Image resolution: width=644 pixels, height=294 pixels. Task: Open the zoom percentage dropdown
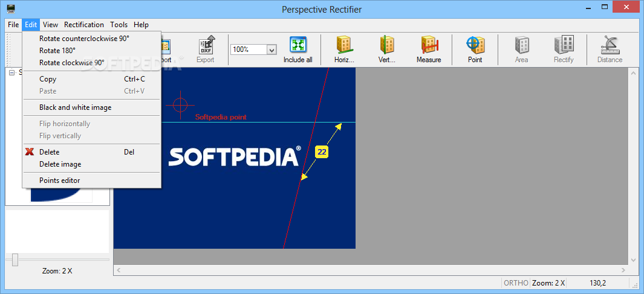pyautogui.click(x=272, y=50)
